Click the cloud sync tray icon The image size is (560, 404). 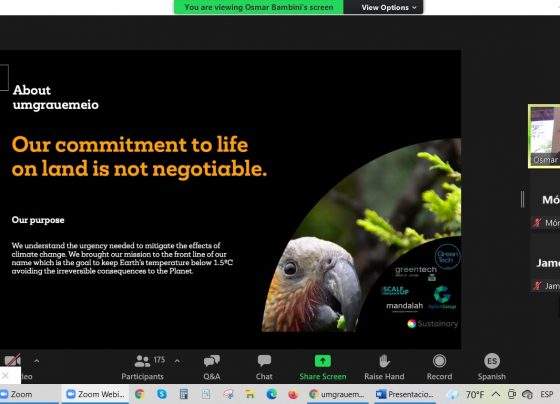(x=528, y=394)
